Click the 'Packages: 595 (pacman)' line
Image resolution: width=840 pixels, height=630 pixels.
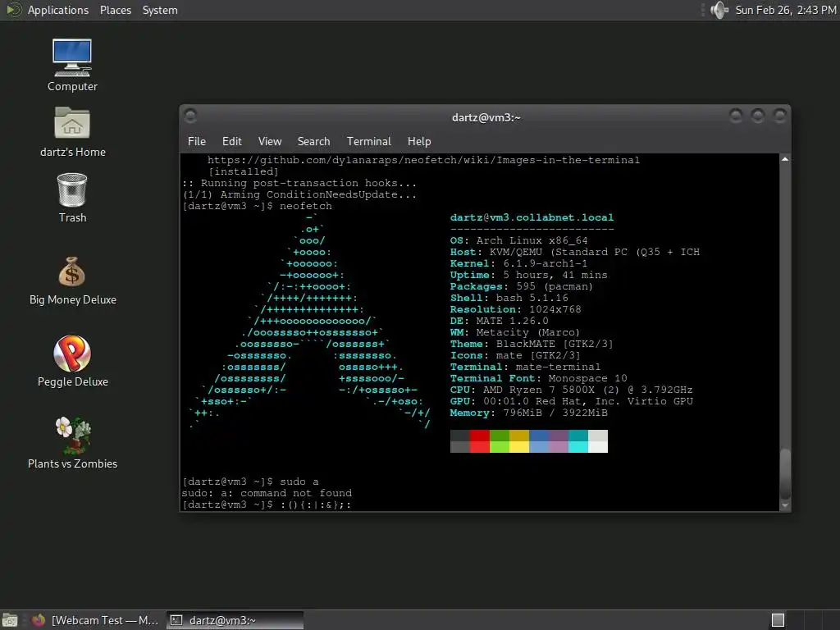tap(521, 286)
